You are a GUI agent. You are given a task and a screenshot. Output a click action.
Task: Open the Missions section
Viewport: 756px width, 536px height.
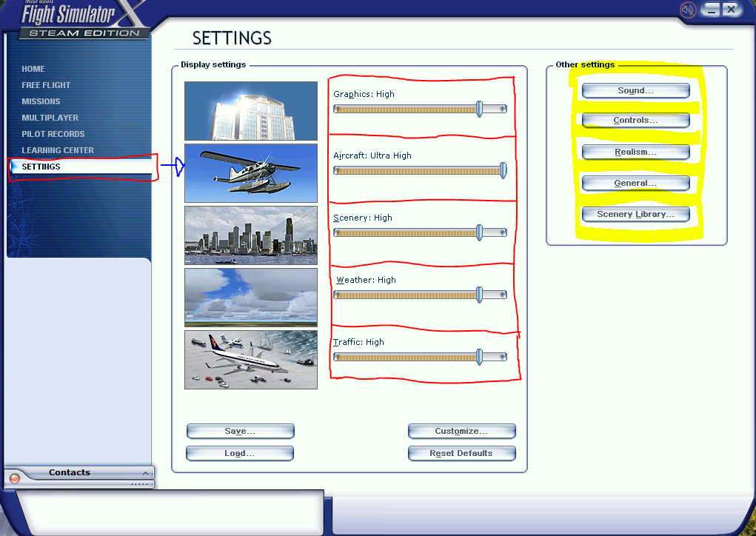[x=41, y=101]
